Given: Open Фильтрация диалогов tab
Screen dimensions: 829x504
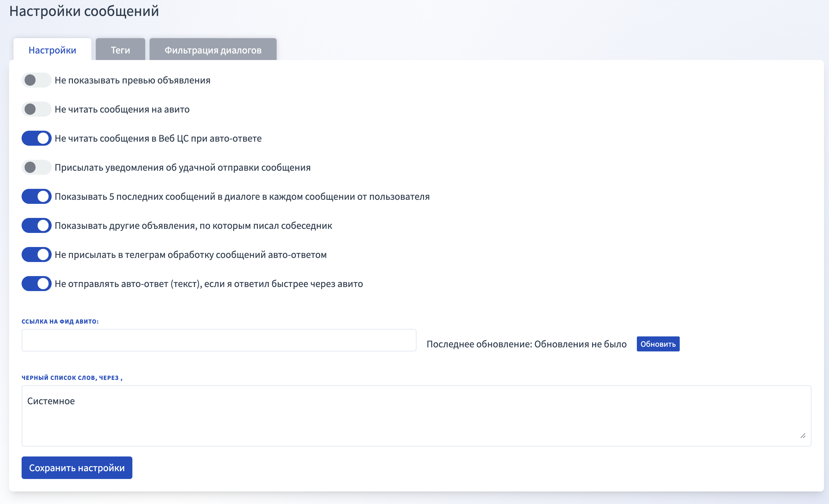Looking at the screenshot, I should pyautogui.click(x=212, y=50).
